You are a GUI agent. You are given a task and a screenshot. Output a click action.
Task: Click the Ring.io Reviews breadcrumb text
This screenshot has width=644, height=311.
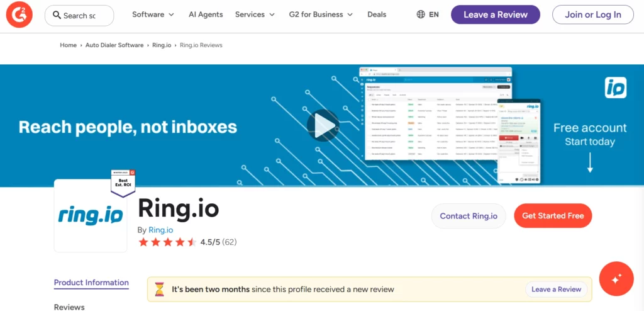(x=201, y=45)
